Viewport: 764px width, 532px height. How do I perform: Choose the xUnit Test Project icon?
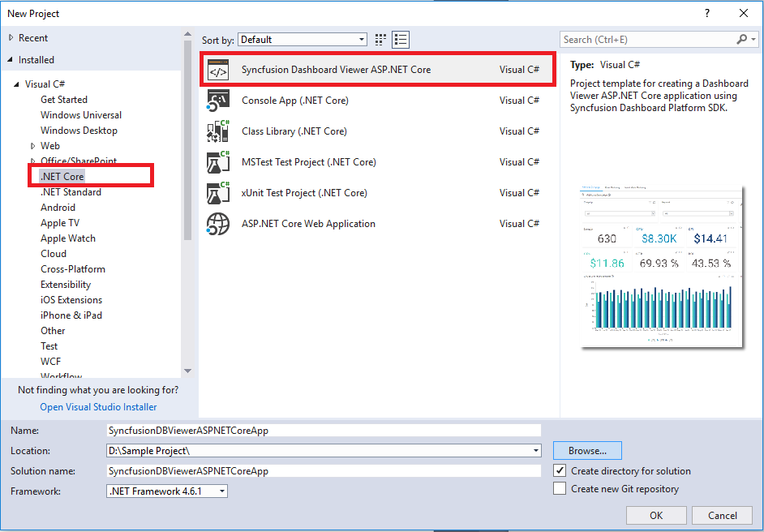point(218,193)
